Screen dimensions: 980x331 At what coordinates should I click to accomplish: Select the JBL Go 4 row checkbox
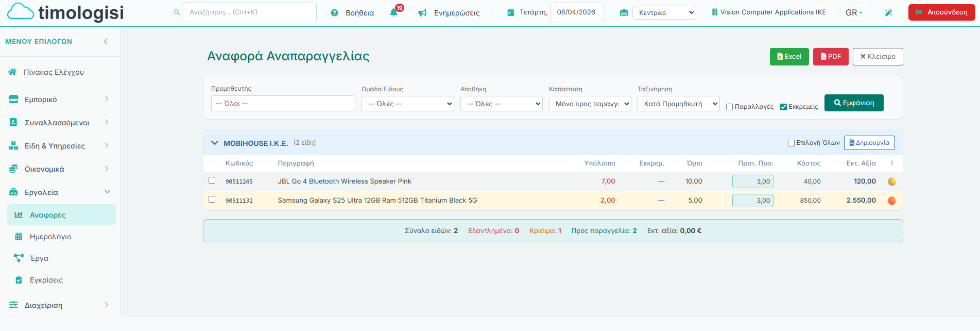click(x=212, y=180)
